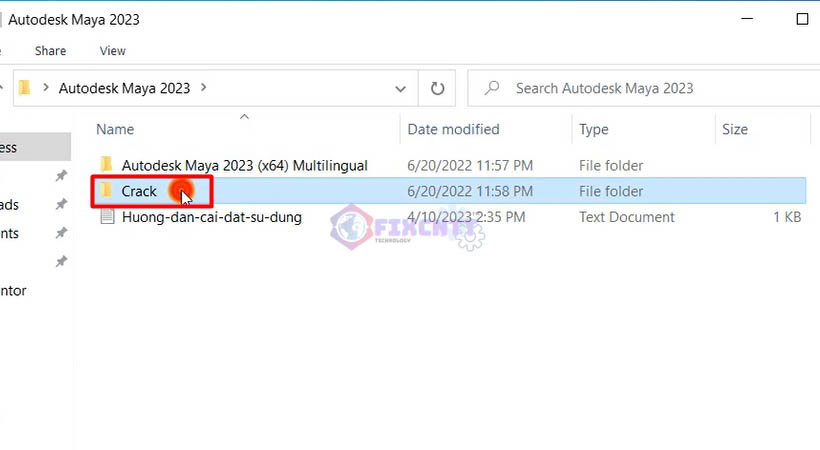Sort by Date modified column header

[453, 129]
